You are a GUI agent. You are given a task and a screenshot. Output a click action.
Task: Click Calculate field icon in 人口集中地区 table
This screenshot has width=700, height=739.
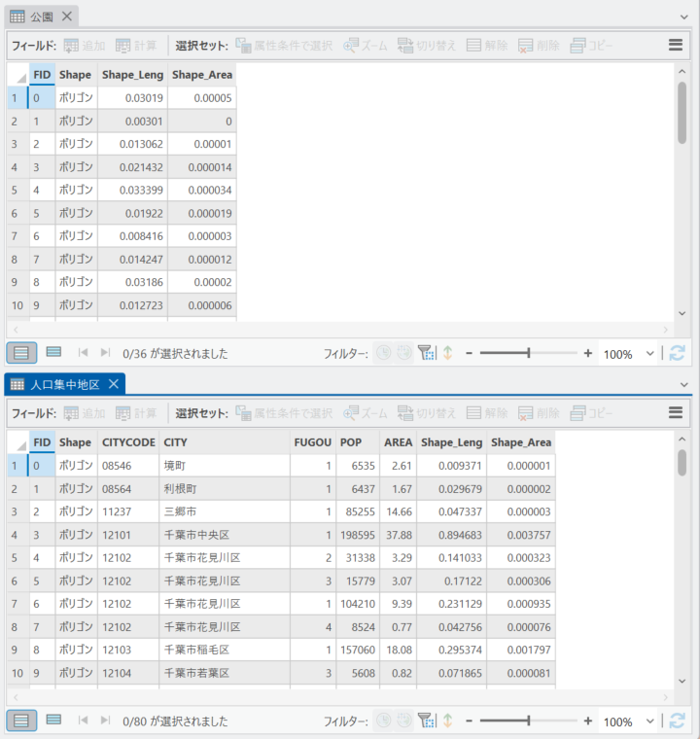pyautogui.click(x=135, y=413)
